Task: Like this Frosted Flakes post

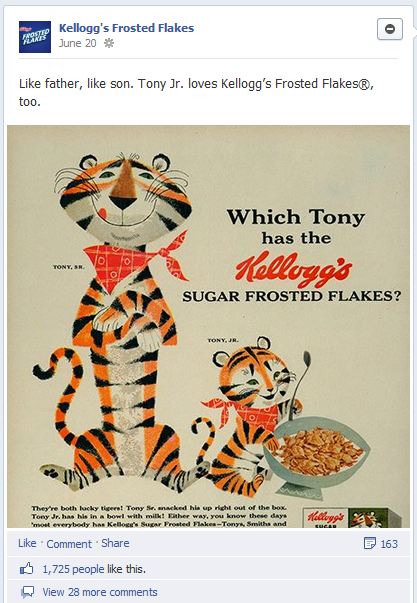Action: [x=27, y=543]
